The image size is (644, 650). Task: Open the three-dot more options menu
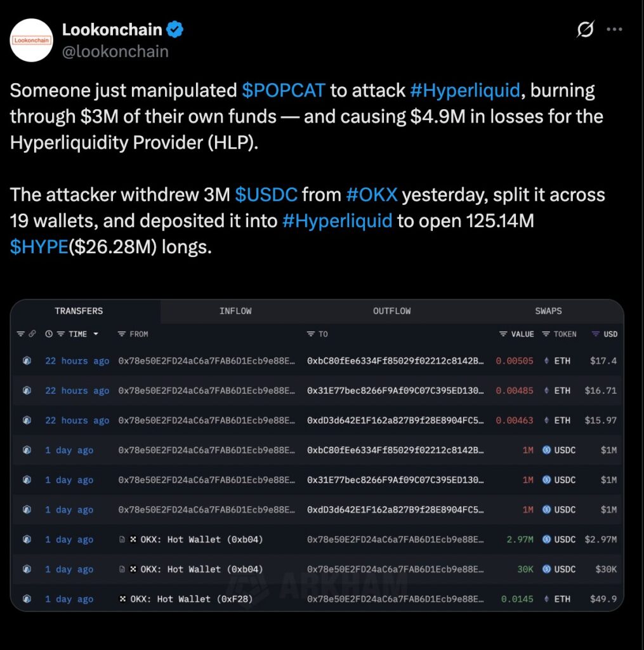615,30
